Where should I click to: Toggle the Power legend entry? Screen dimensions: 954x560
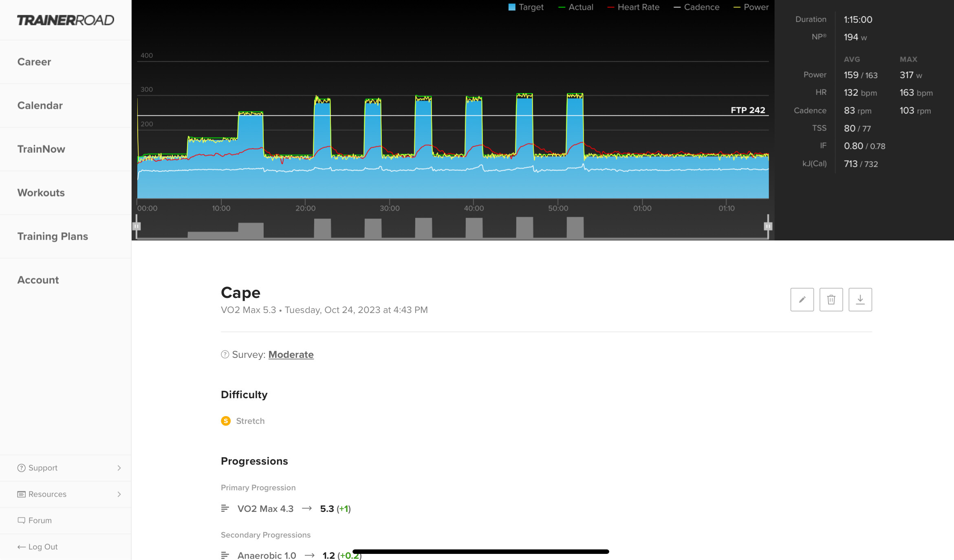coord(751,7)
